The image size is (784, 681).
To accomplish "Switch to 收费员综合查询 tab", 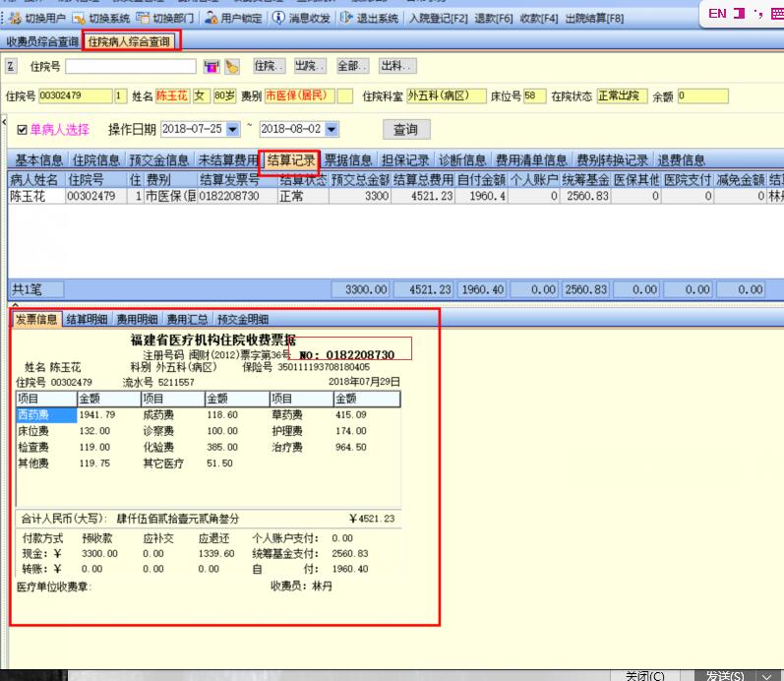I will point(42,41).
